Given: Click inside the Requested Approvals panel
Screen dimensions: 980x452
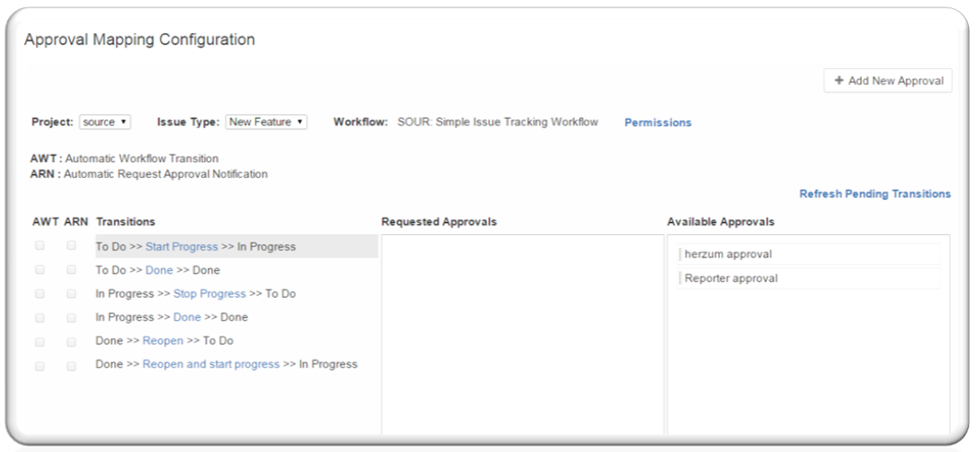Looking at the screenshot, I should [521, 332].
